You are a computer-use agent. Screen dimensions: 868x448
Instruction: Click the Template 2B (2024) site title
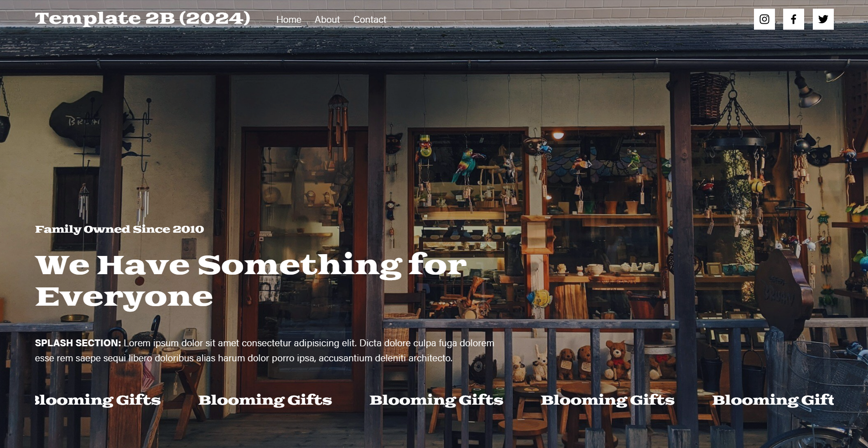(143, 19)
